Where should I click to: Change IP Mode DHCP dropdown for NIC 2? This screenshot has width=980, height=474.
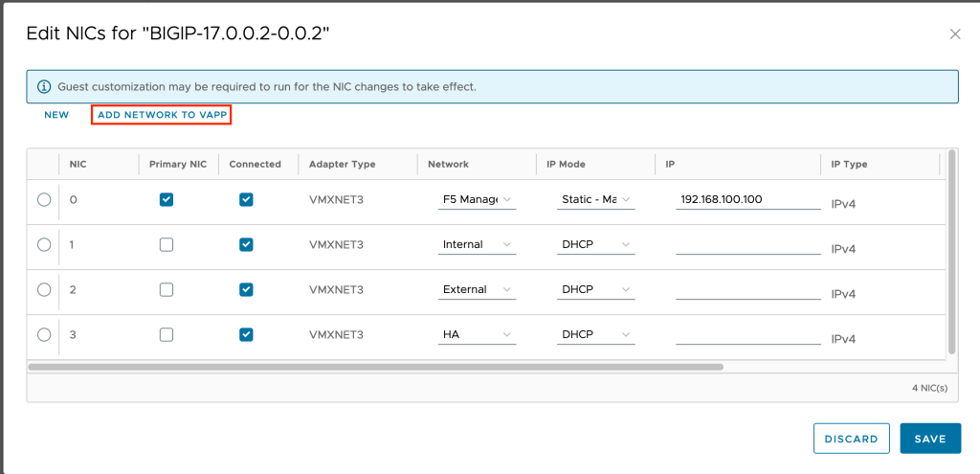(595, 290)
